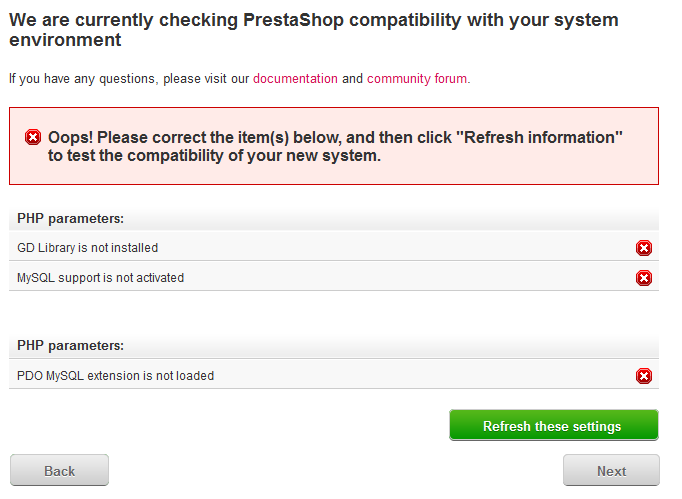Click the Refresh these settings button
Image resolution: width=682 pixels, height=499 pixels.
click(x=554, y=425)
